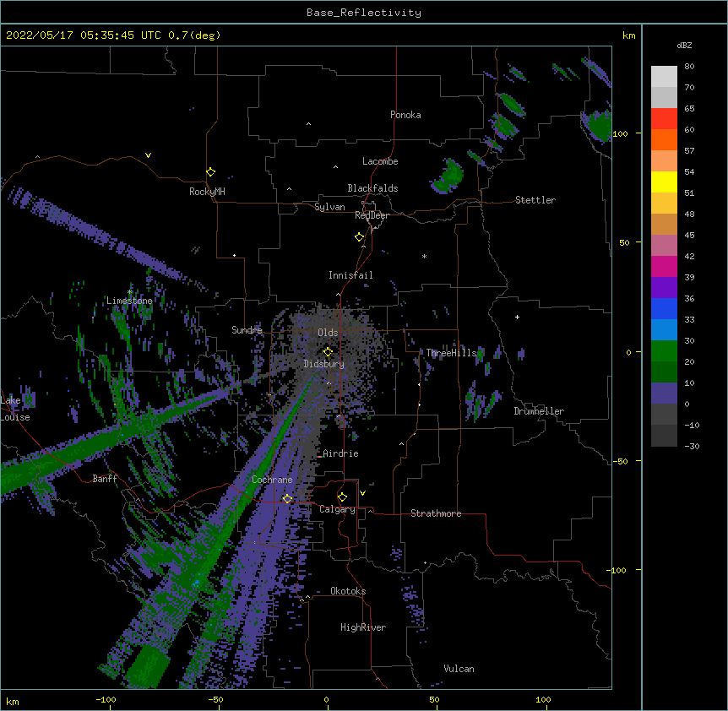728x711 pixels.
Task: Select the gray 0 to -10 dBZ swatch
Action: pos(664,415)
